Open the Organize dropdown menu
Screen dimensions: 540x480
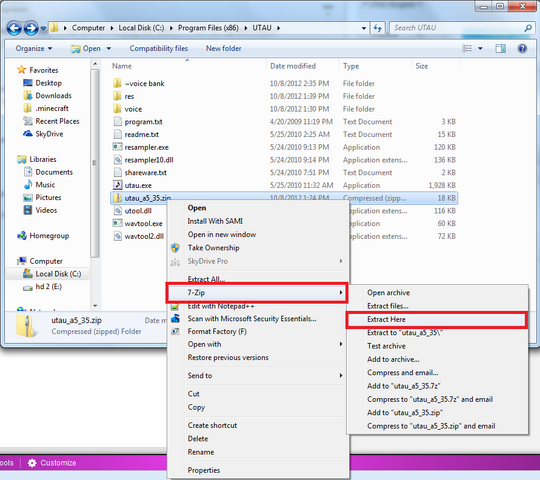(x=34, y=49)
